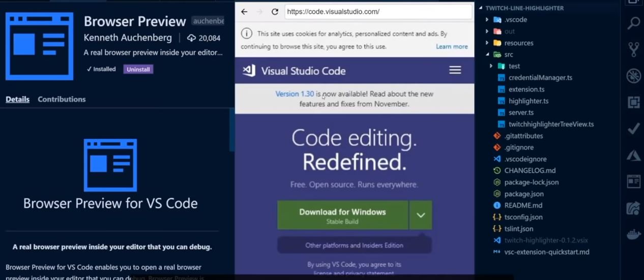Open the Version 1.30 link
644x280 pixels.
pyautogui.click(x=295, y=94)
